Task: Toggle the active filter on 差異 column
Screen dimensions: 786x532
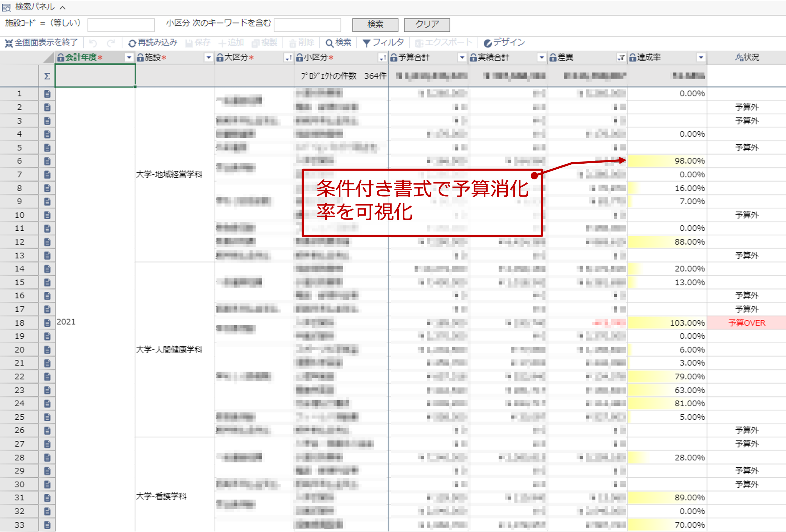Action: 621,58
